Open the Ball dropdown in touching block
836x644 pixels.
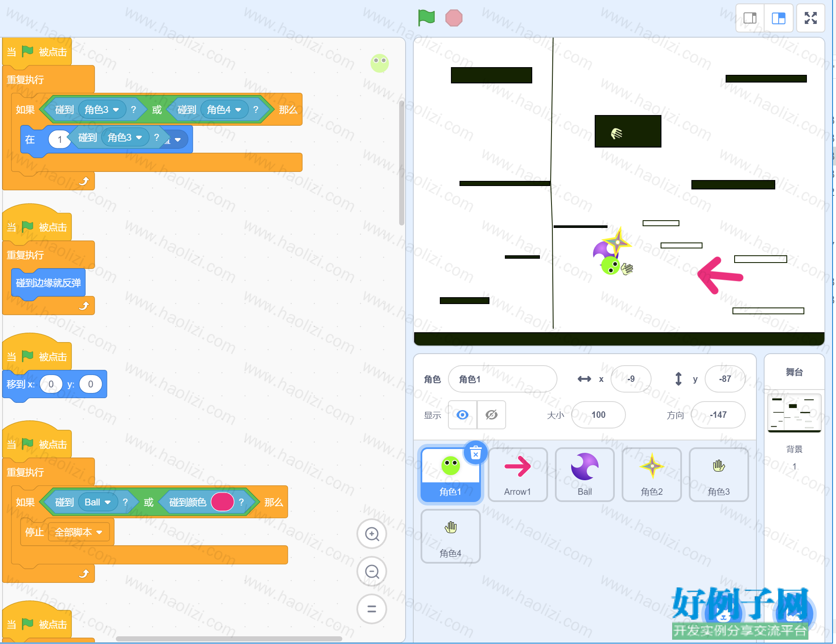pos(98,502)
